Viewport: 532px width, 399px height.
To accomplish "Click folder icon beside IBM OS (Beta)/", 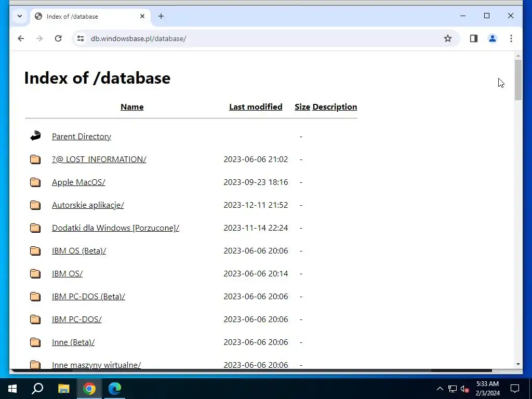I will [x=35, y=251].
